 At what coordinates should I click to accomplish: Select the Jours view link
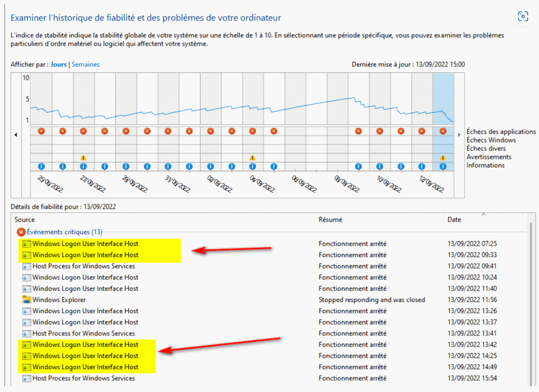tap(58, 64)
